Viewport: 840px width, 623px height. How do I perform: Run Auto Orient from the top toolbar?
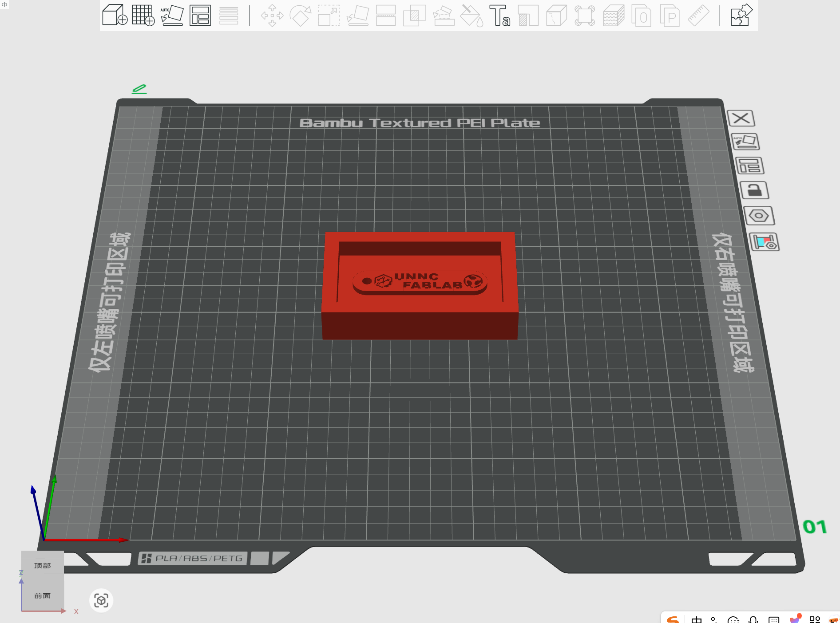point(172,15)
